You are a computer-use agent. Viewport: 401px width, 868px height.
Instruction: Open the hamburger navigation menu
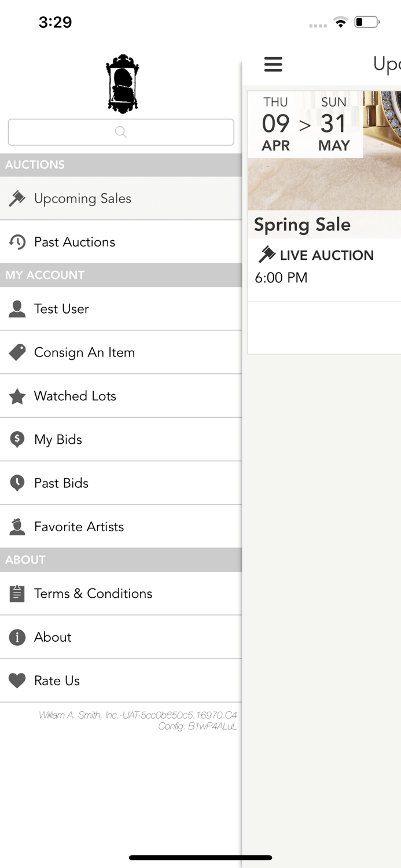click(273, 65)
